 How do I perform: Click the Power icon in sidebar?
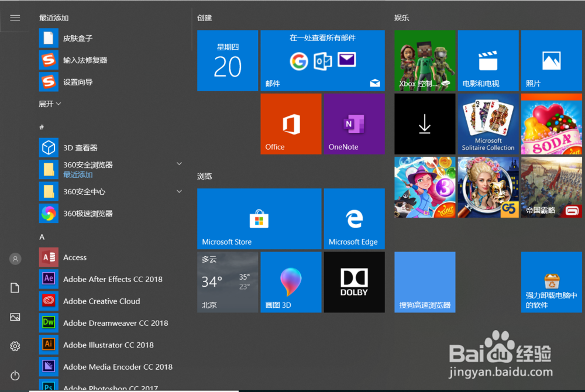[15, 375]
